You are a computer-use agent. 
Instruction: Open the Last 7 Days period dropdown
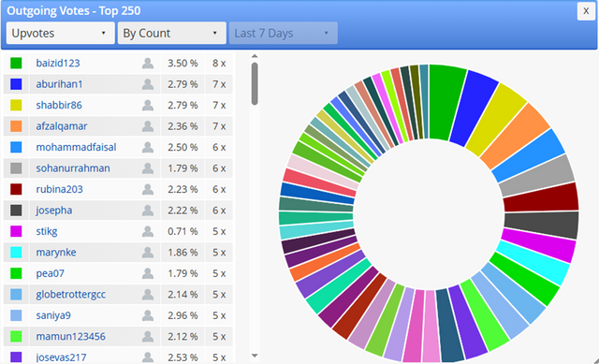(x=283, y=34)
